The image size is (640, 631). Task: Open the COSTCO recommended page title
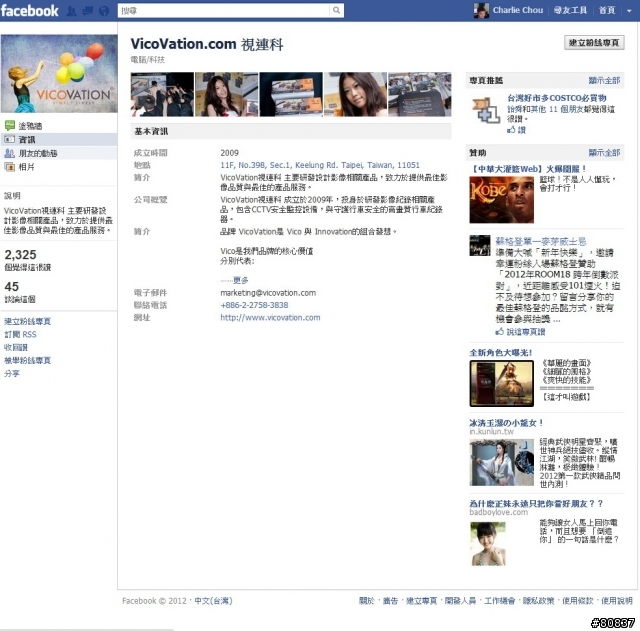557,98
